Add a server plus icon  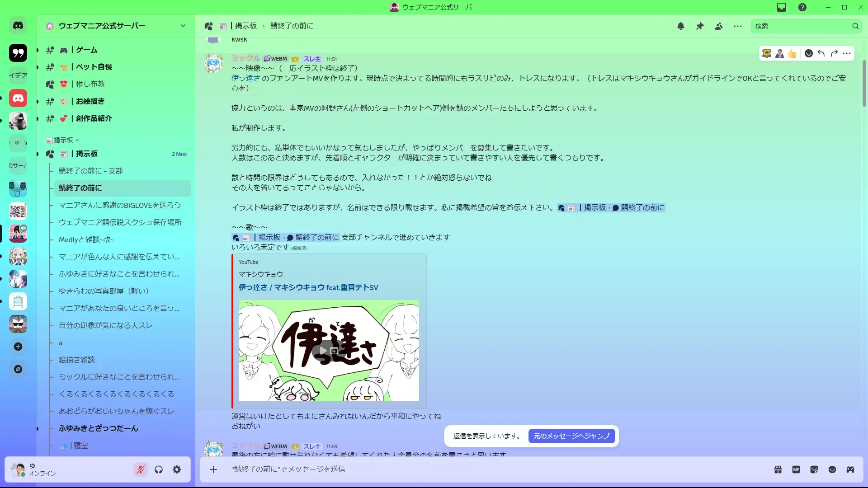tap(18, 347)
